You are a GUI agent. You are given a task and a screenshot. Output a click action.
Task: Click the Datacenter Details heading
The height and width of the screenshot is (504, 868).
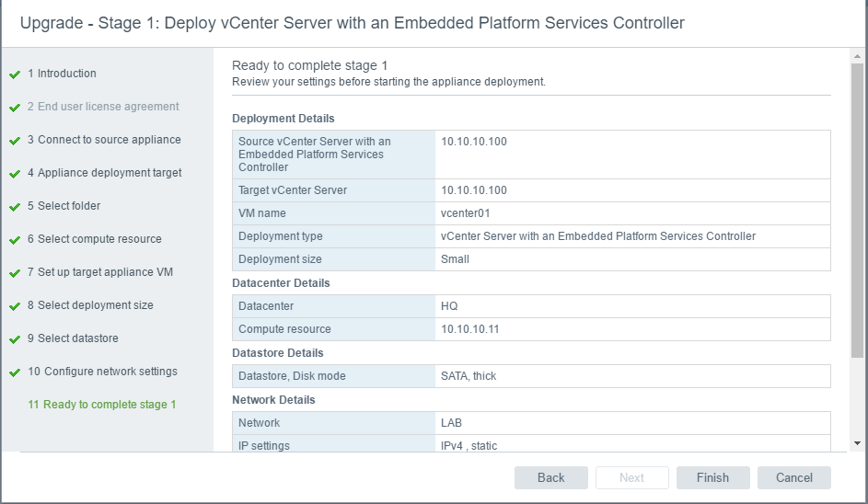(x=281, y=282)
